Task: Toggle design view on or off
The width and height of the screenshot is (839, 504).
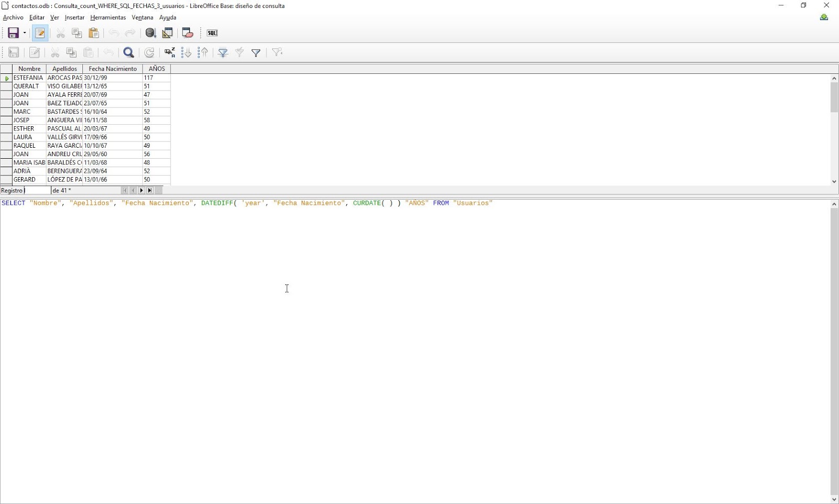Action: click(167, 32)
